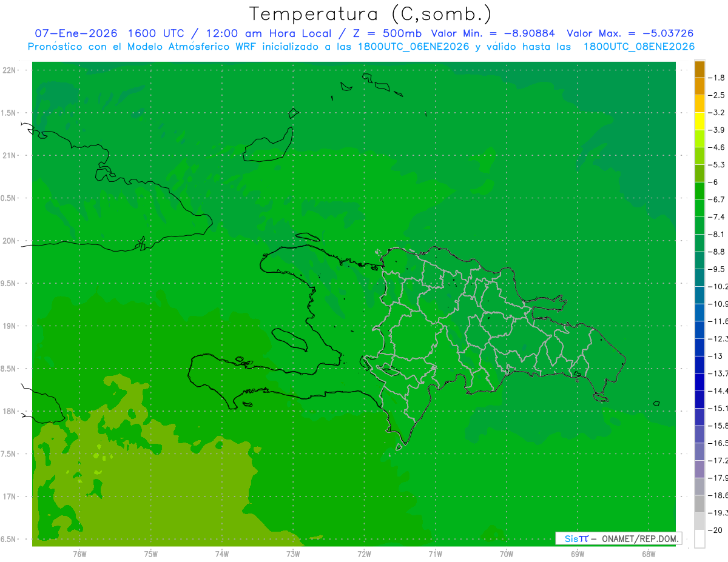Select valid-until time "1800UTC_08ENE2026"
The height and width of the screenshot is (562, 728).
(639, 47)
